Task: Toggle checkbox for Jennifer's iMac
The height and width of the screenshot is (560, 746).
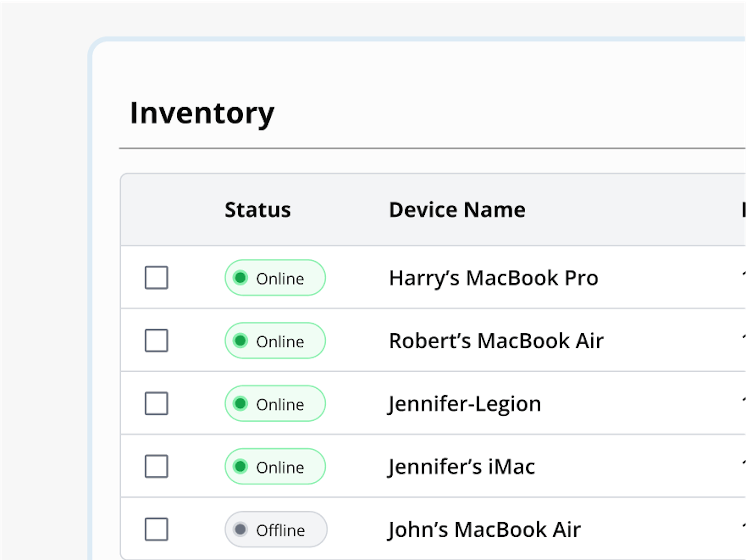Action: pyautogui.click(x=156, y=466)
